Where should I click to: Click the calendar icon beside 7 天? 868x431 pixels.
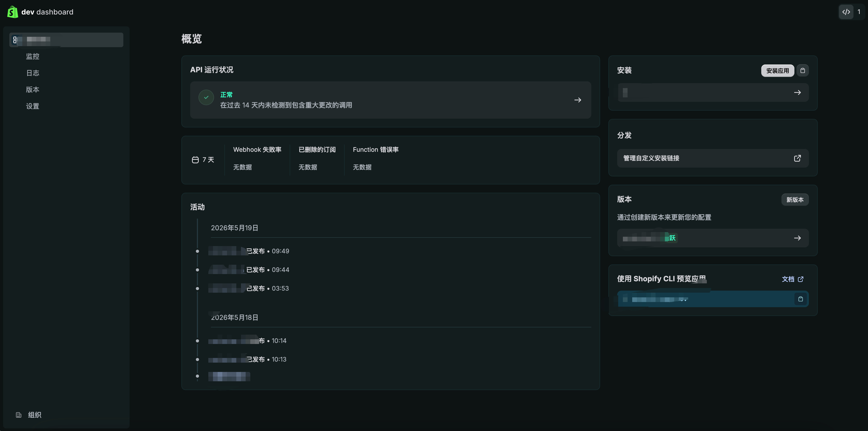coord(195,160)
